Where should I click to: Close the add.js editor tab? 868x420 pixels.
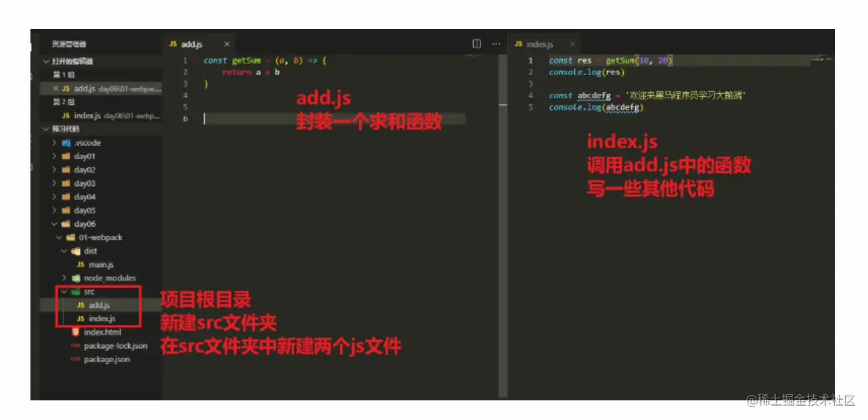coord(227,44)
